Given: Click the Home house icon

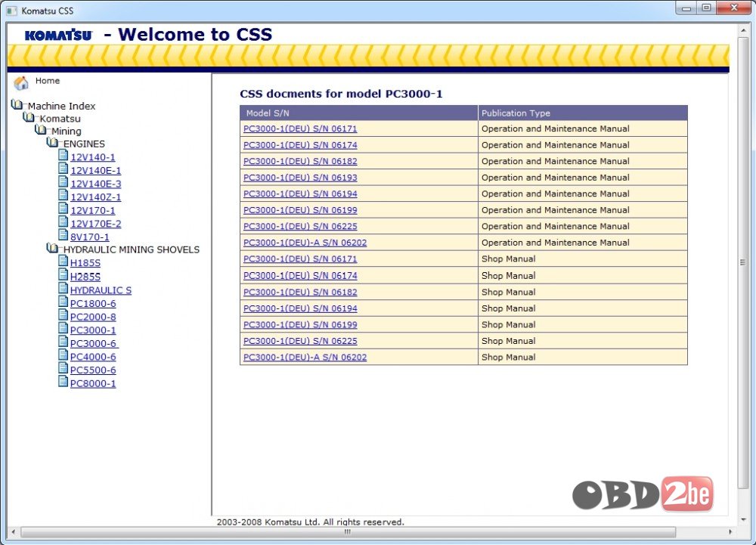Looking at the screenshot, I should pos(20,83).
